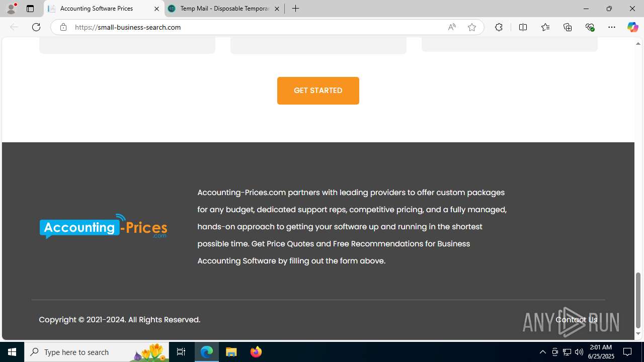Open Browser essentials icon
The height and width of the screenshot is (362, 644).
(x=590, y=27)
